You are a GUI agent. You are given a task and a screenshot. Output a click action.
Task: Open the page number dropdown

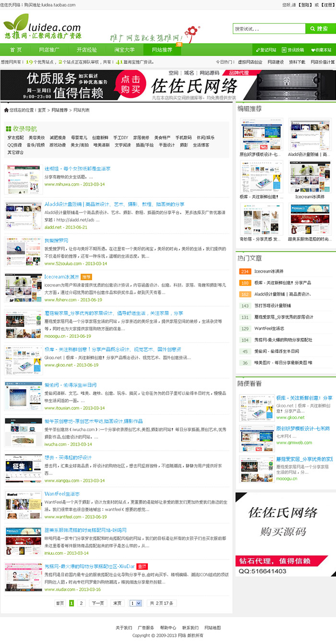(135, 603)
